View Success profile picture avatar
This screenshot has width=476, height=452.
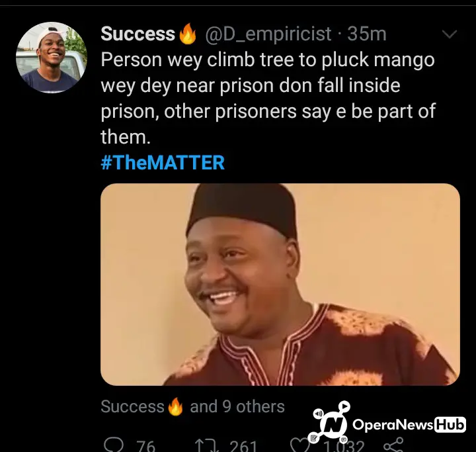pos(52,58)
